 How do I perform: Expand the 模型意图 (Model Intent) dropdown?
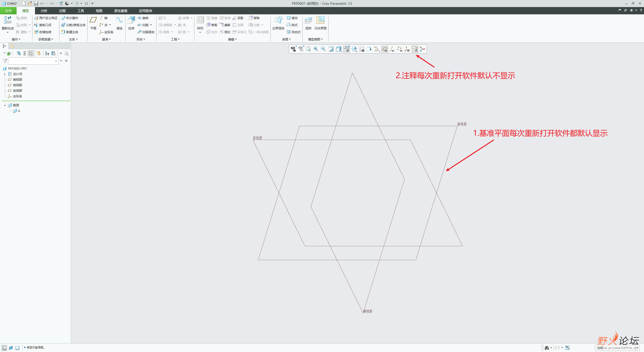315,39
